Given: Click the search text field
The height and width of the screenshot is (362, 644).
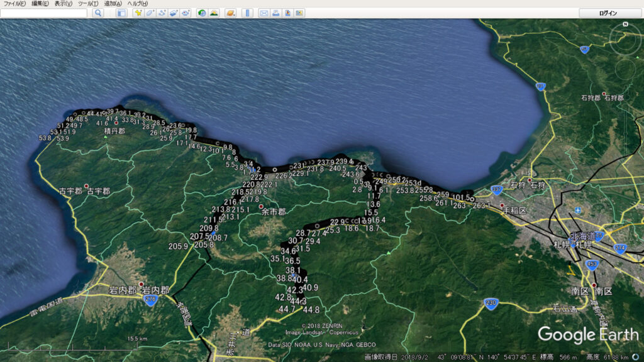Looking at the screenshot, I should coord(44,13).
